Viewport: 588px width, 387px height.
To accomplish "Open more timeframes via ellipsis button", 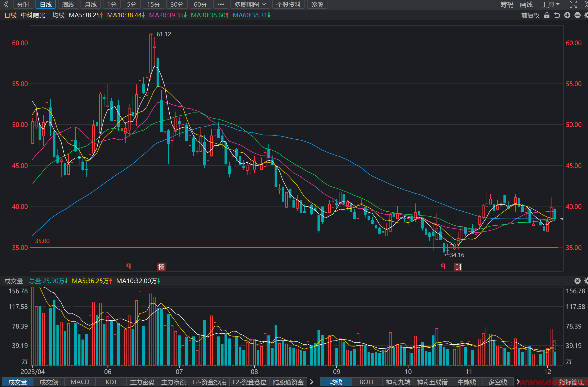I will 221,5.
